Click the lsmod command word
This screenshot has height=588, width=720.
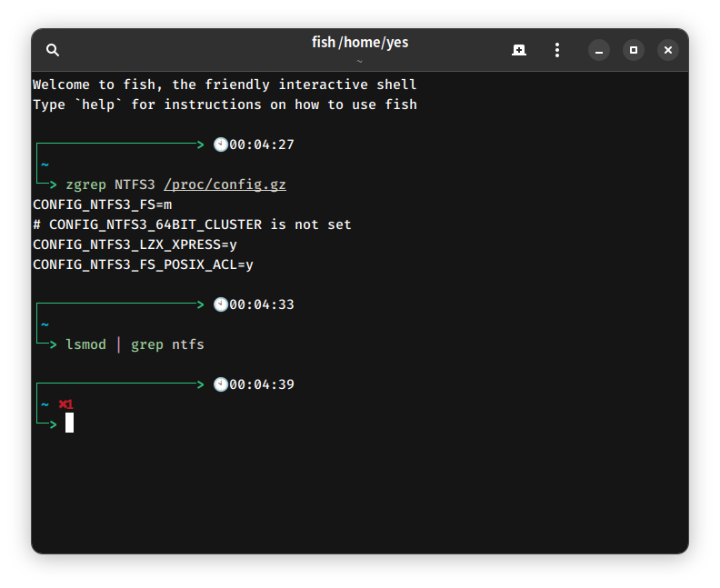85,344
